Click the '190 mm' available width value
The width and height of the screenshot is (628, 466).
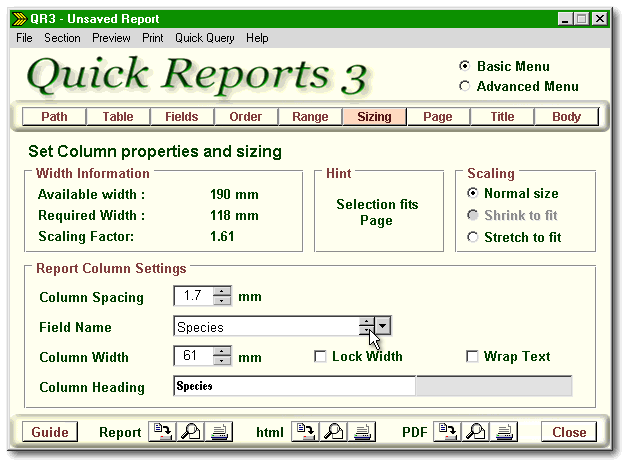pos(234,195)
